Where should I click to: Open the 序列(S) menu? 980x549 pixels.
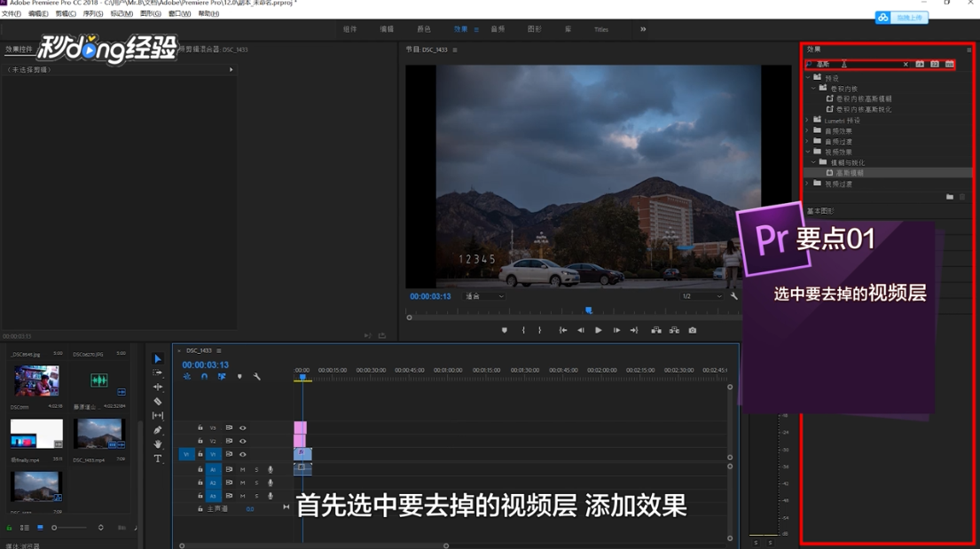[93, 13]
